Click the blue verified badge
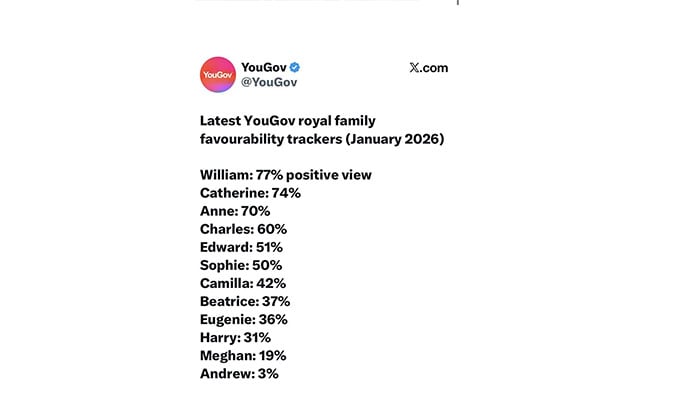 [295, 67]
